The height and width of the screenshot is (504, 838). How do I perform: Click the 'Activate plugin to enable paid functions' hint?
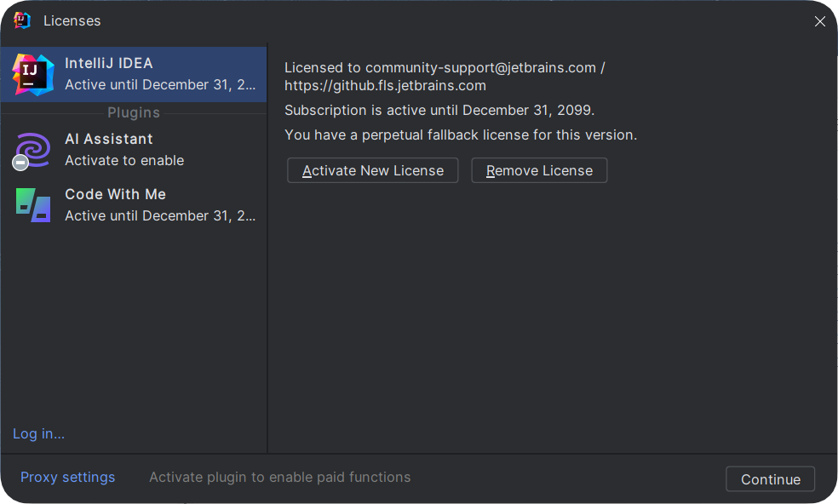pos(279,477)
